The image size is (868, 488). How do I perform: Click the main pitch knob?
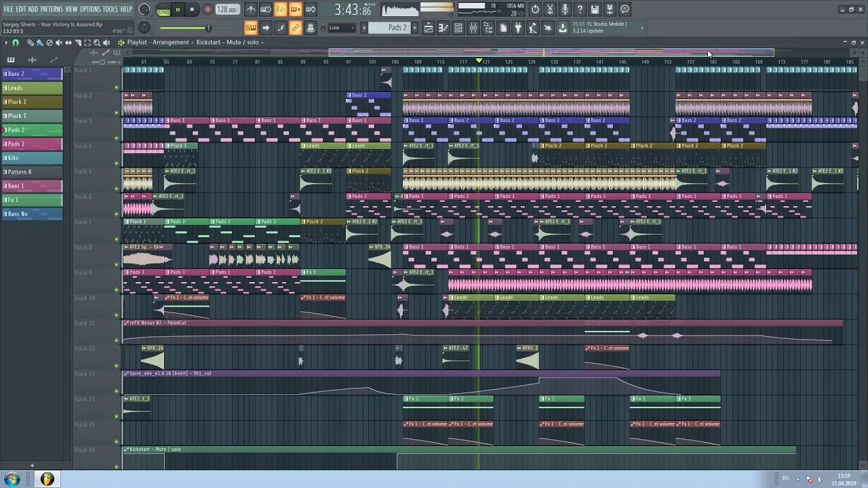(x=144, y=28)
